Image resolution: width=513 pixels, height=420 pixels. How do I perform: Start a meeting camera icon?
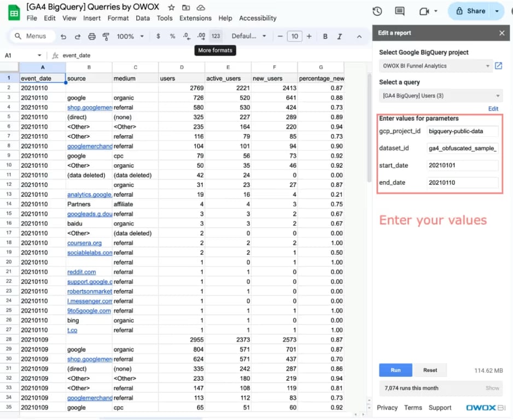coord(424,11)
